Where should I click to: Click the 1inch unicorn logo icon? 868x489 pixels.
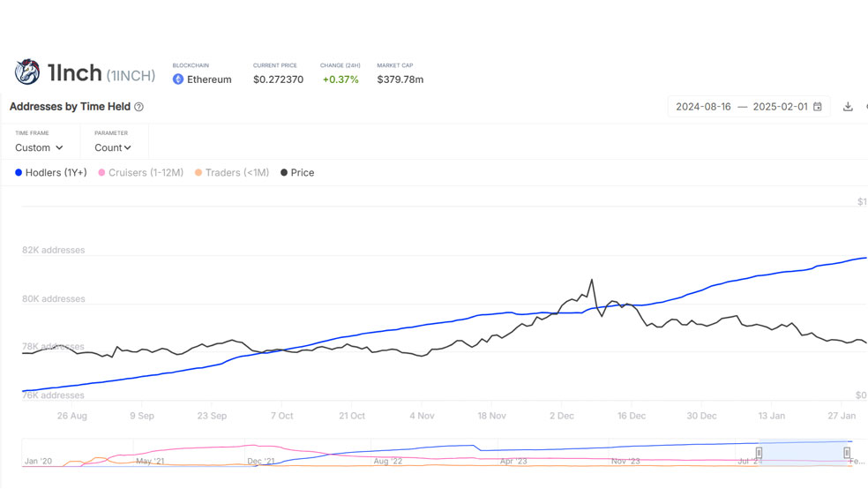(27, 72)
